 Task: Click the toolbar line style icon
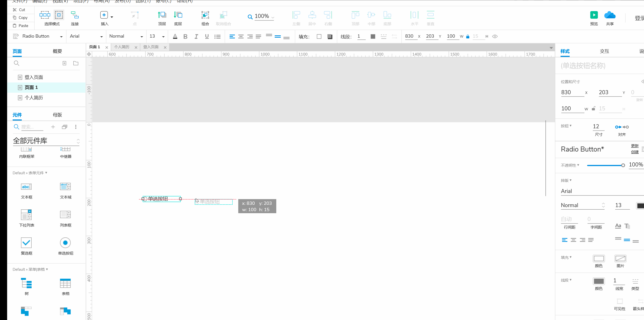click(x=384, y=36)
